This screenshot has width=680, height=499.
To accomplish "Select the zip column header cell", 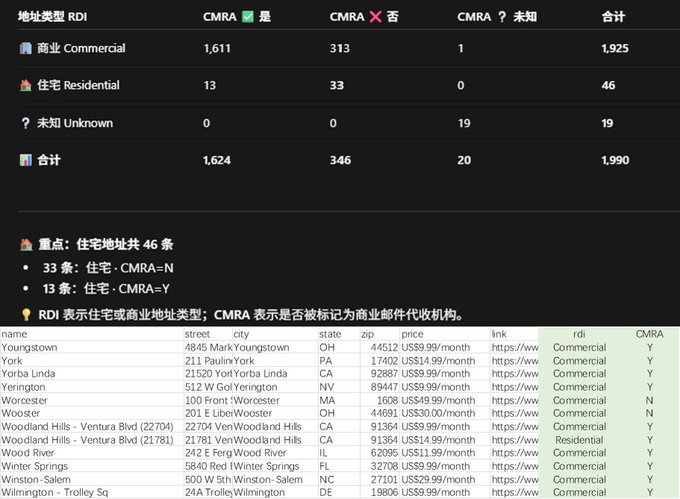I will [x=379, y=334].
